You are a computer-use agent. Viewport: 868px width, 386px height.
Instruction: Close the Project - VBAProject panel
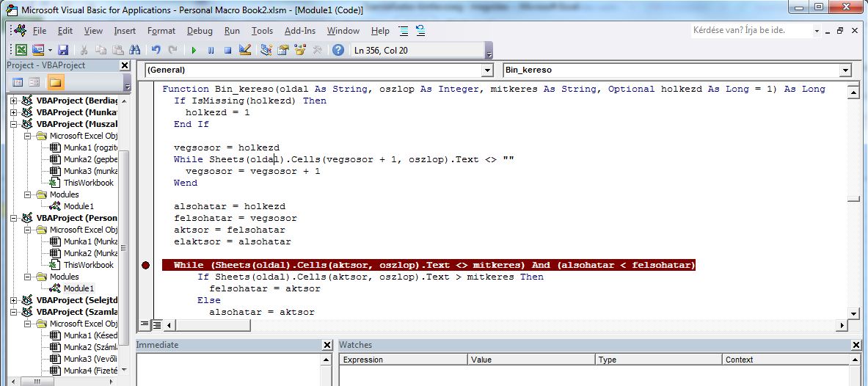(125, 65)
